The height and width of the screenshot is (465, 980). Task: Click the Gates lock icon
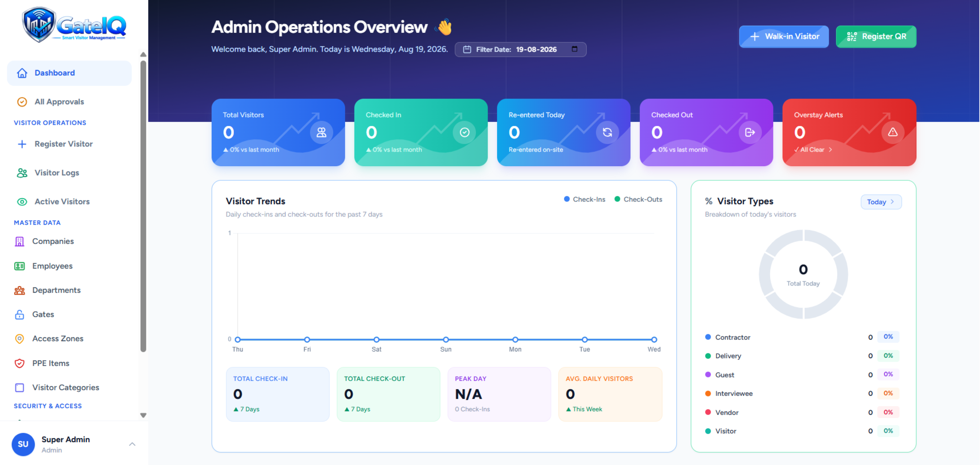19,315
